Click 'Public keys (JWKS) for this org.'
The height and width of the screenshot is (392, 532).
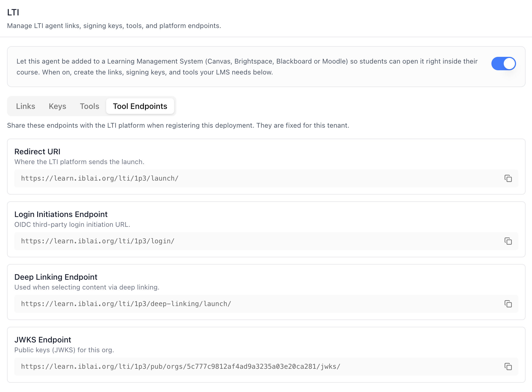point(64,350)
